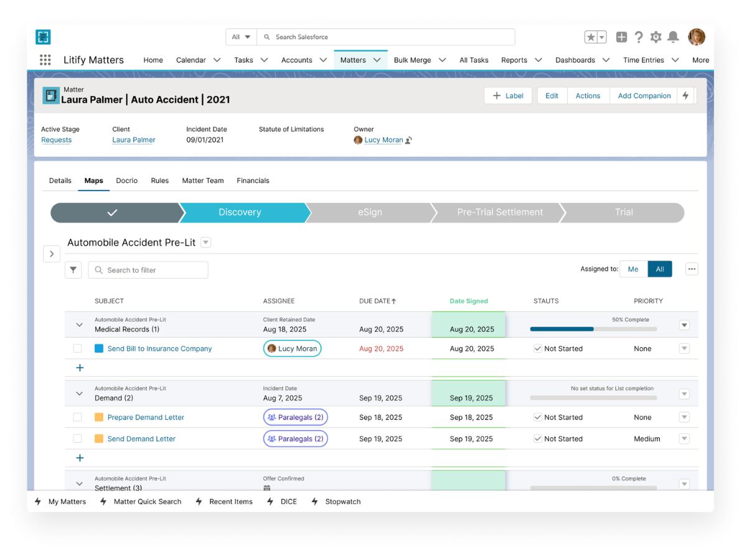Collapse the Demand (2) group

click(x=79, y=393)
